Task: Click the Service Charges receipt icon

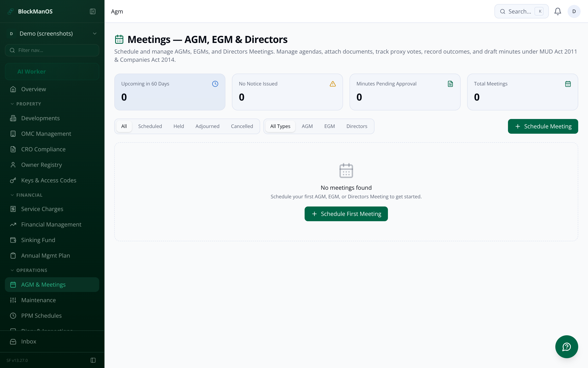Action: click(x=13, y=209)
